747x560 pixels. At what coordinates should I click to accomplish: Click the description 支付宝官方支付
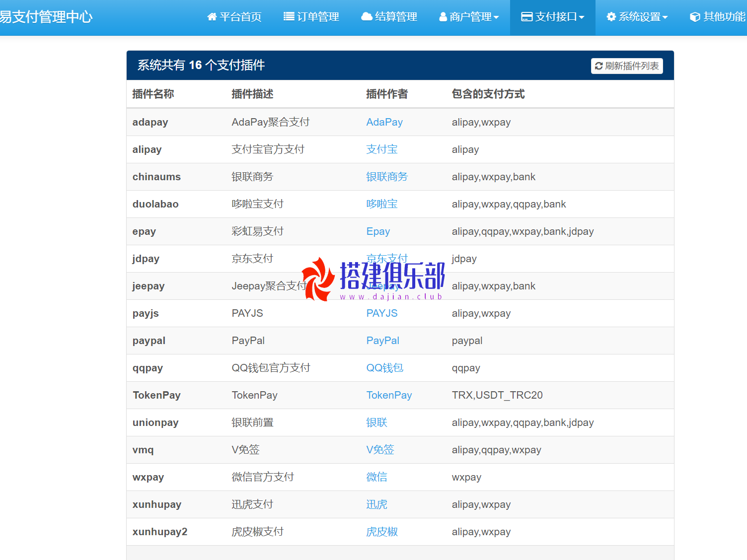(x=268, y=149)
